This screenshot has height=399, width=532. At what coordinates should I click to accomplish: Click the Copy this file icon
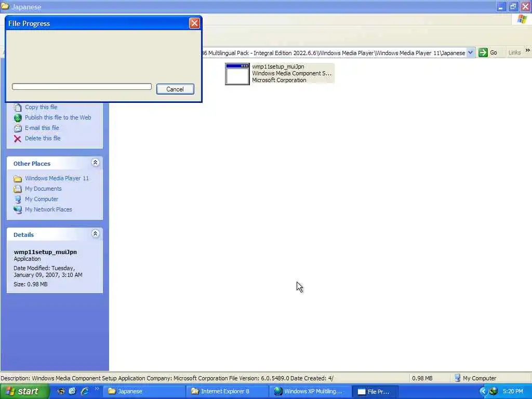click(x=18, y=108)
